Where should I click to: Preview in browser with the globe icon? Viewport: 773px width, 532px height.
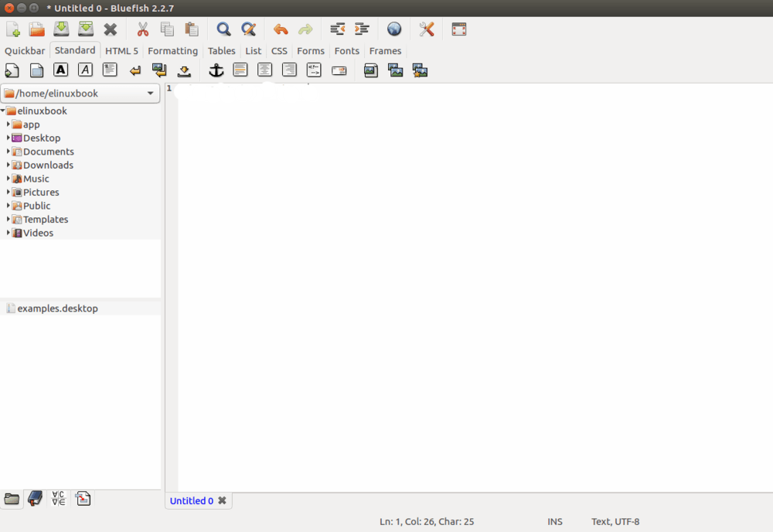click(394, 29)
